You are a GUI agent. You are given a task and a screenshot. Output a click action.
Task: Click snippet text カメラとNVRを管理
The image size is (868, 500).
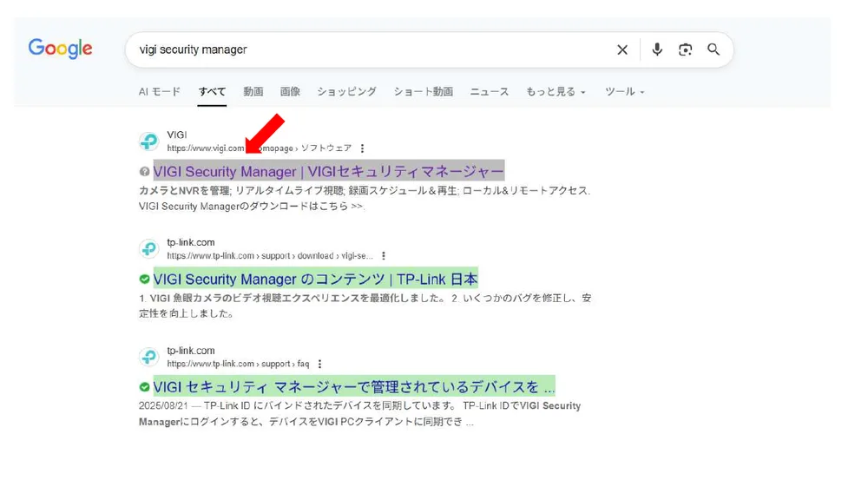184,190
